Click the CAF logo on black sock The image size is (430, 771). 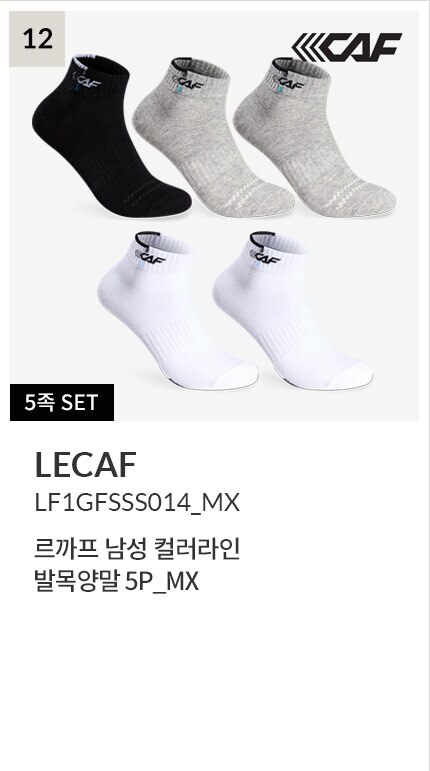pos(86,81)
